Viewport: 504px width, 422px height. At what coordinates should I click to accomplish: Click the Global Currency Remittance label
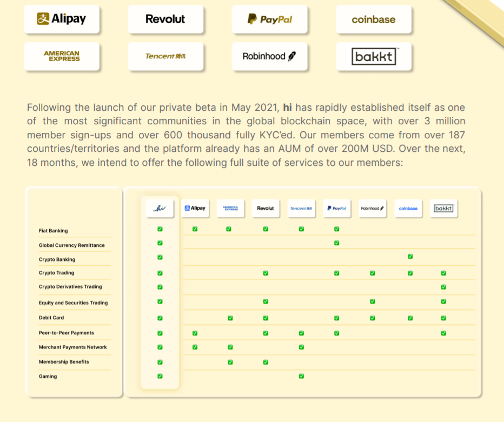pos(72,245)
